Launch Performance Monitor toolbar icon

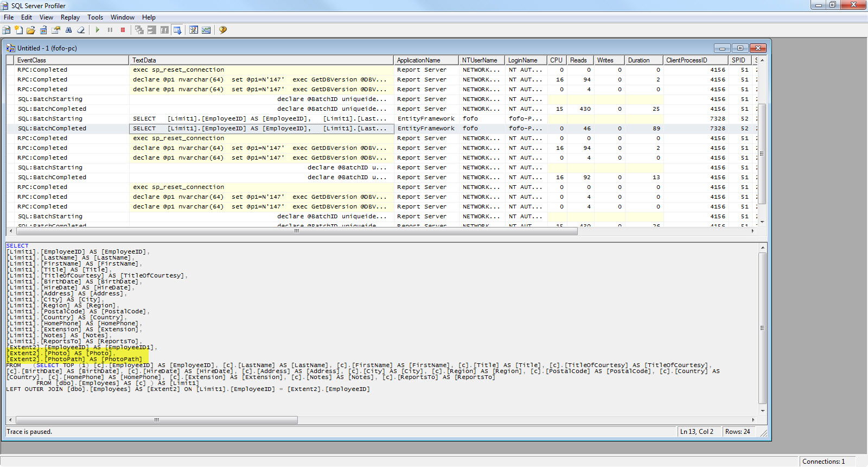206,30
